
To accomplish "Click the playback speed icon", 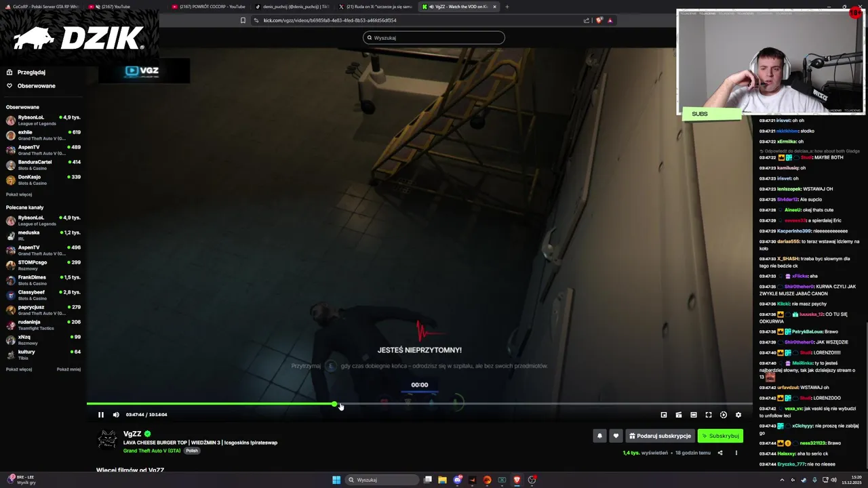I will (724, 415).
